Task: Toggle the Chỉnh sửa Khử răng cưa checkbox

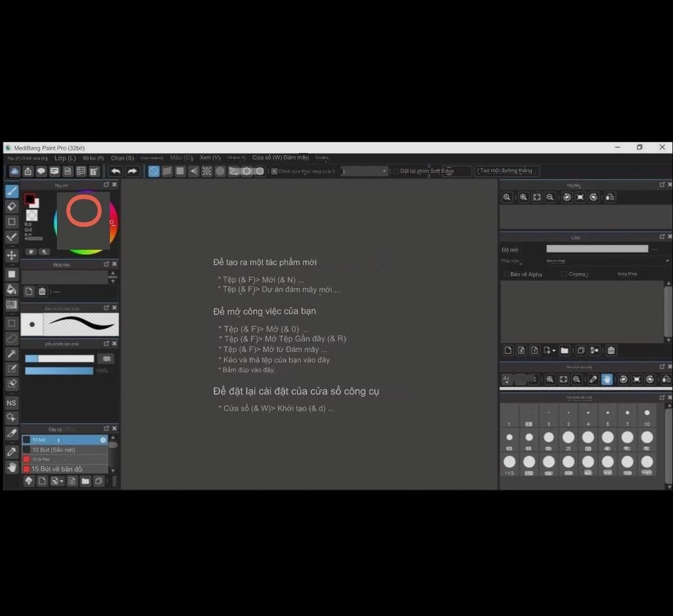Action: pos(274,171)
